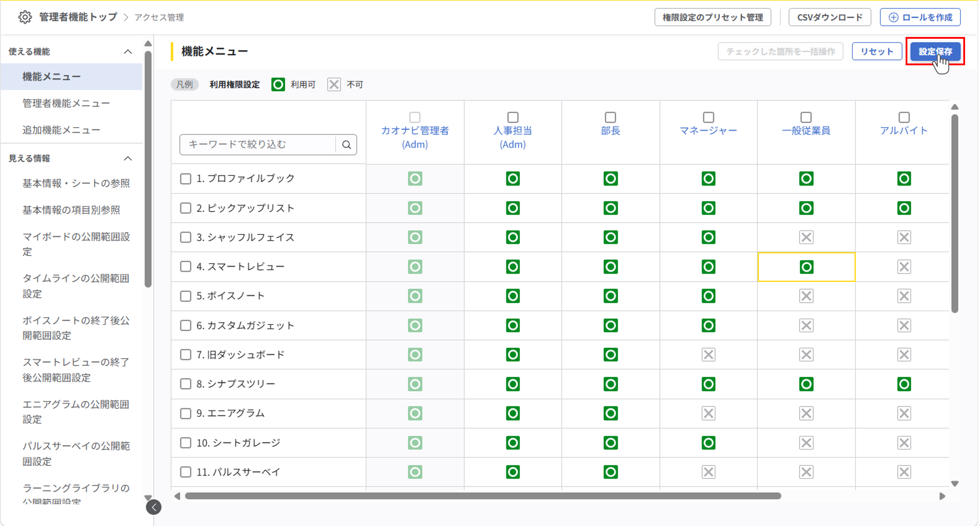The image size is (980, 526).
Task: Toggle シナプスツリー permission for 一般従業員
Action: (x=806, y=384)
